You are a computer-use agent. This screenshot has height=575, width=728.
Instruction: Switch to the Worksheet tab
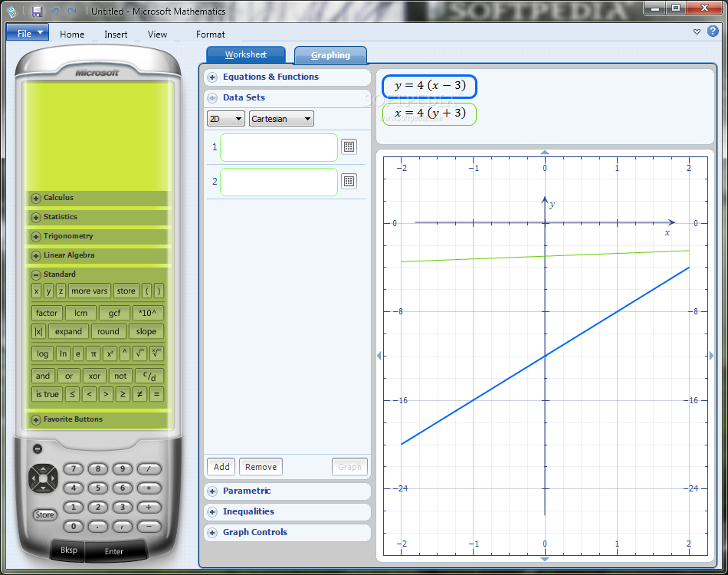[x=246, y=54]
